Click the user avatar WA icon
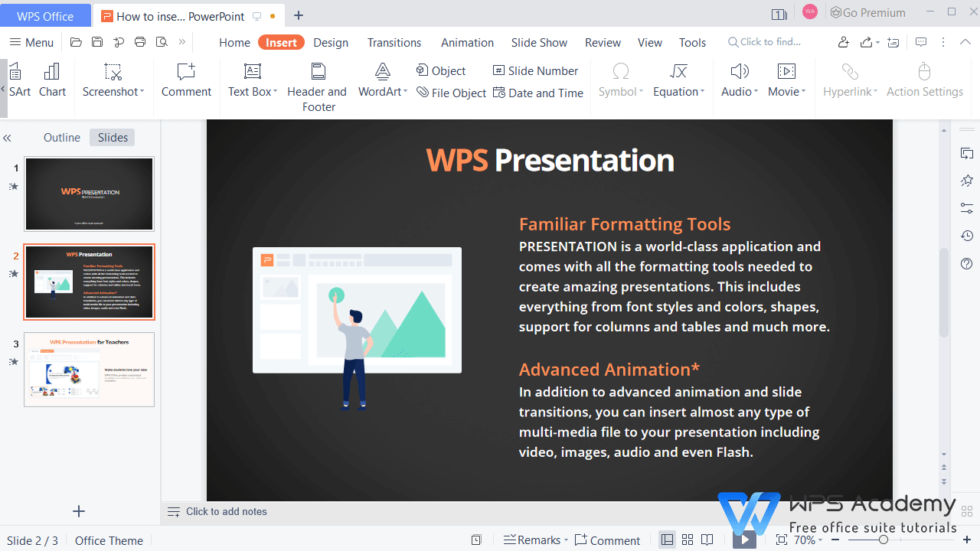 [810, 12]
